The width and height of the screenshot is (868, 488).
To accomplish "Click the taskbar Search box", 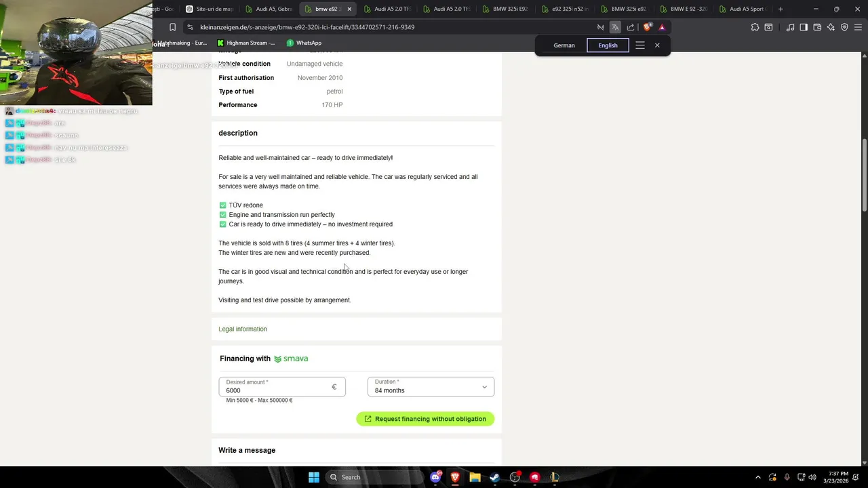I will [x=373, y=477].
